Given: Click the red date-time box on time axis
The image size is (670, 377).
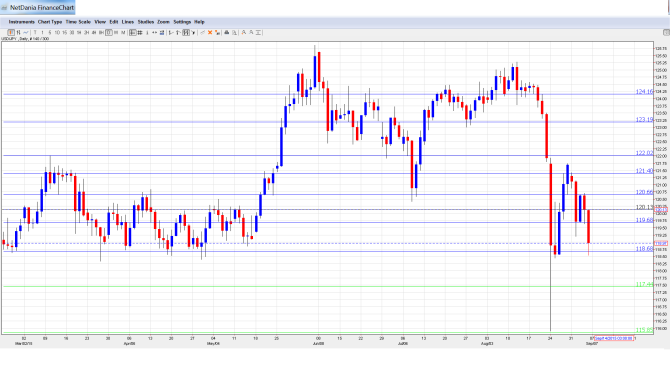Looking at the screenshot, I should pyautogui.click(x=614, y=338).
